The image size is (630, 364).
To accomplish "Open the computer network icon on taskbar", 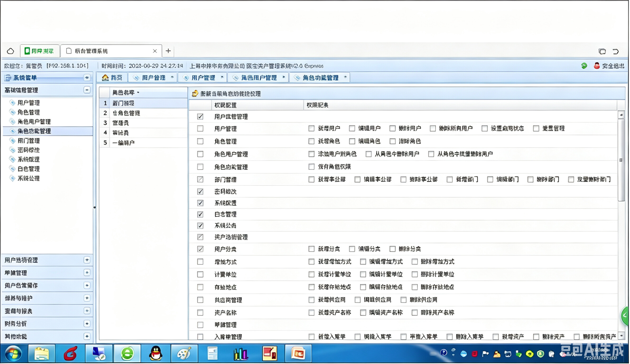I will pos(99,354).
